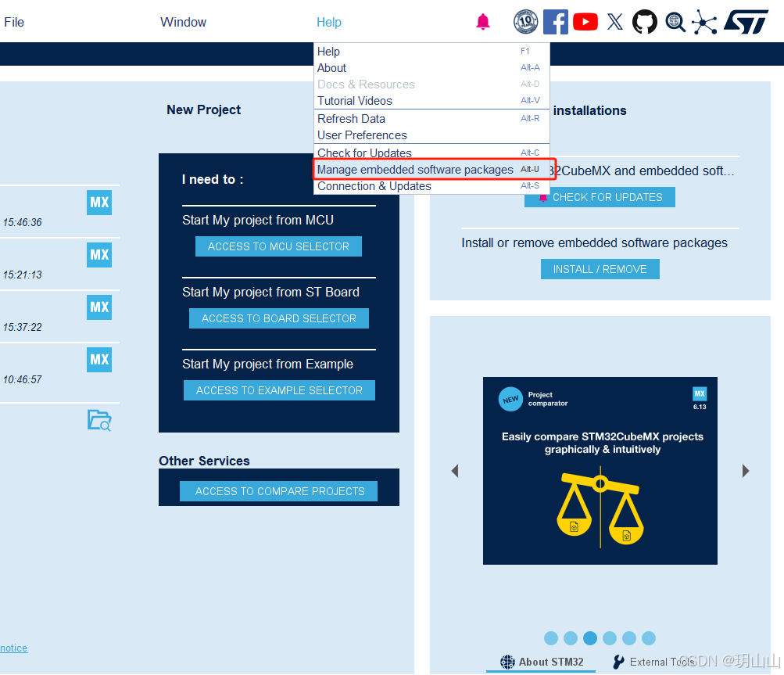Click INSTALL / REMOVE button

click(600, 269)
